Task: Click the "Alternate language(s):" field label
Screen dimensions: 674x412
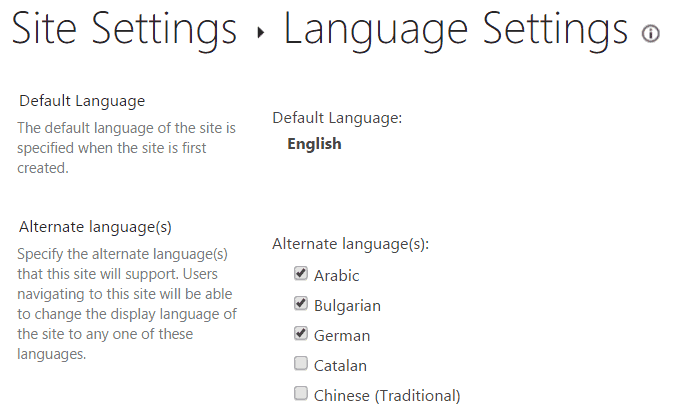Action: pyautogui.click(x=350, y=243)
